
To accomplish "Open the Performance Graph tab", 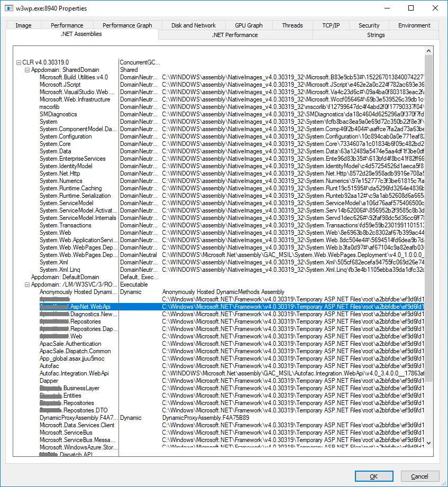I will click(x=127, y=25).
